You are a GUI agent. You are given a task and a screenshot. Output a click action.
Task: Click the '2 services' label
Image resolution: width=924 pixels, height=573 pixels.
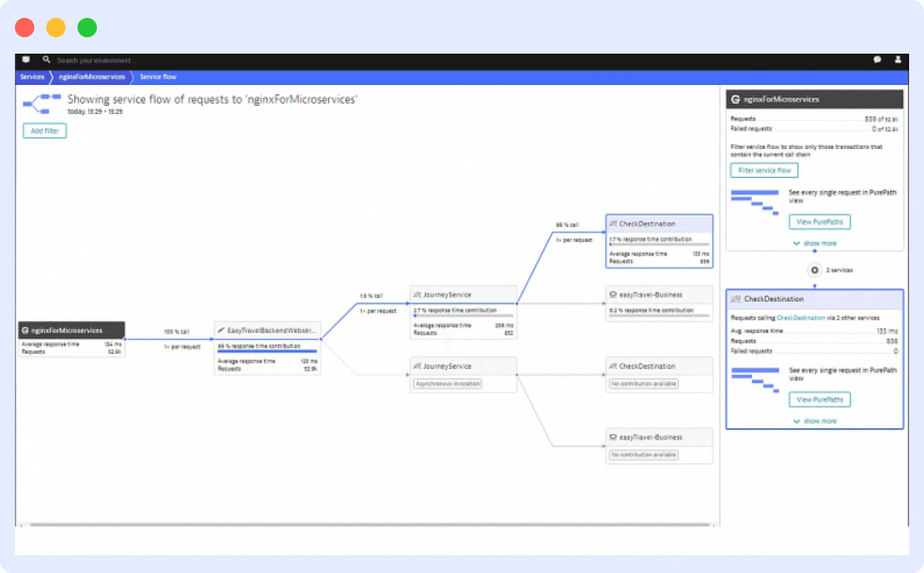(839, 270)
